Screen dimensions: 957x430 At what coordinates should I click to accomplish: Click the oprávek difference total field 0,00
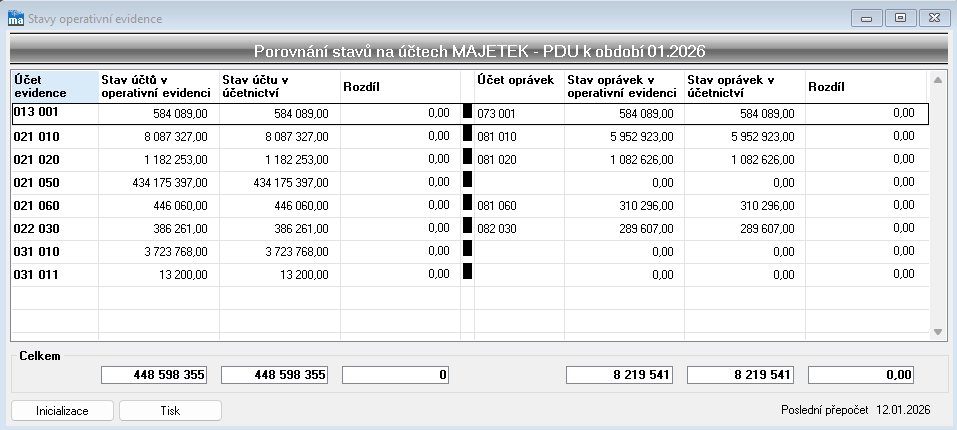tap(861, 374)
